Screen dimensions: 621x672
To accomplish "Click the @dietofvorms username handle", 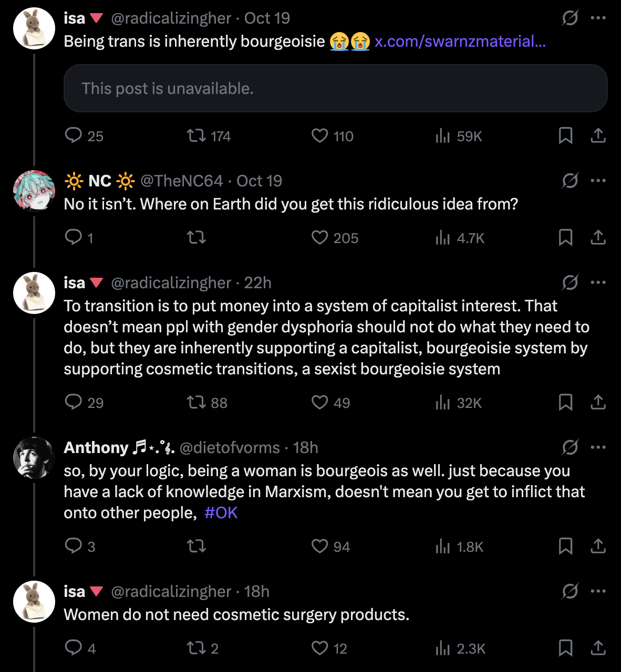I will [230, 447].
